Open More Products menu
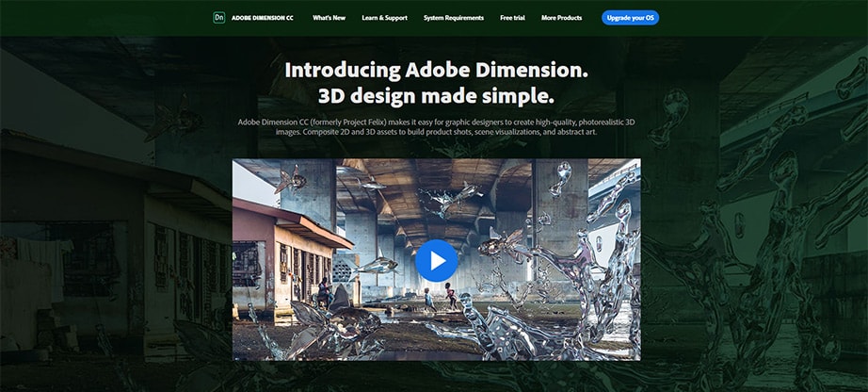The height and width of the screenshot is (392, 868). [x=561, y=18]
